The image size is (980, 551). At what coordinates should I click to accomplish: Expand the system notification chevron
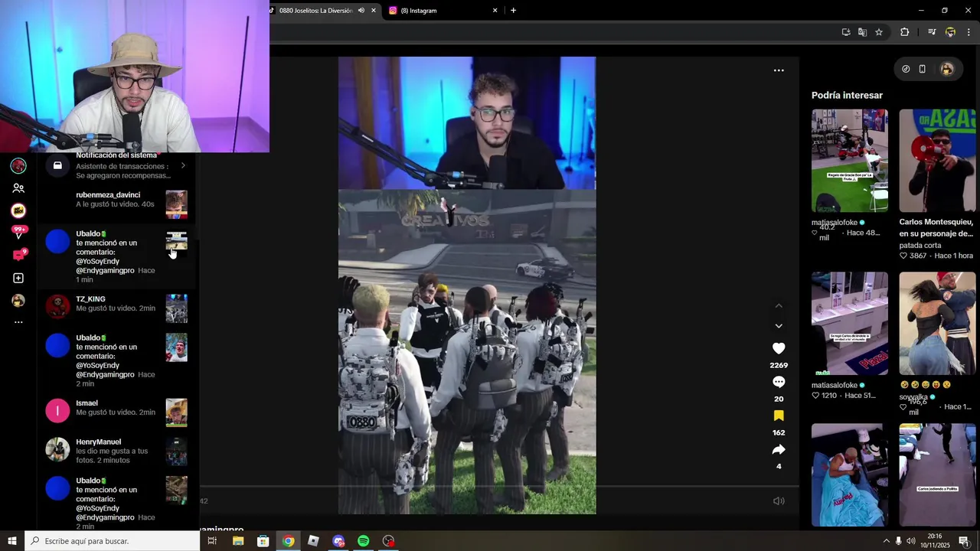click(183, 165)
